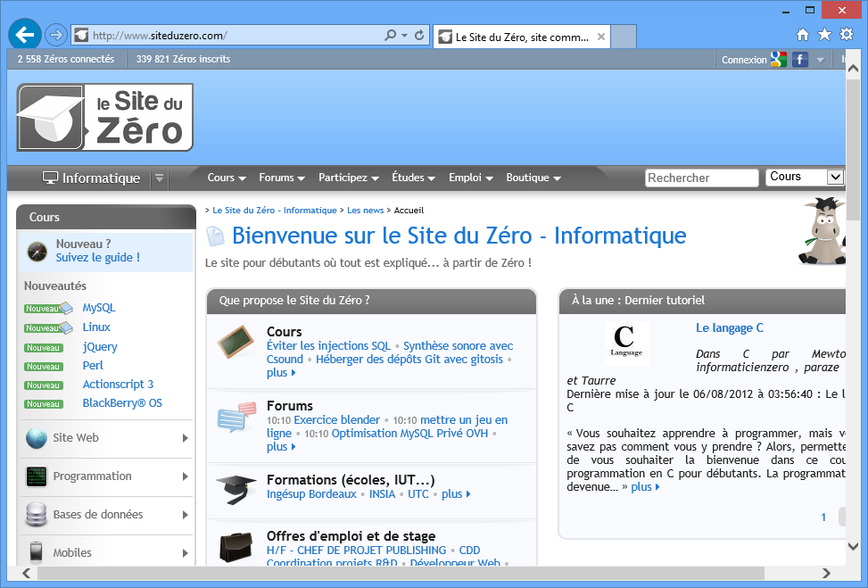Click the Site du Zéro logo
This screenshot has width=868, height=588.
coord(104,116)
